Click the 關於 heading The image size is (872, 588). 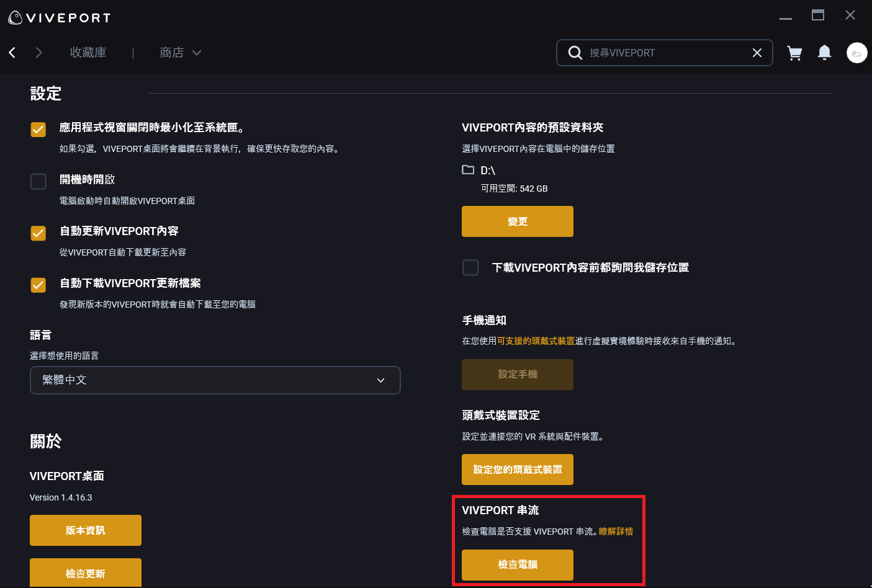click(46, 442)
